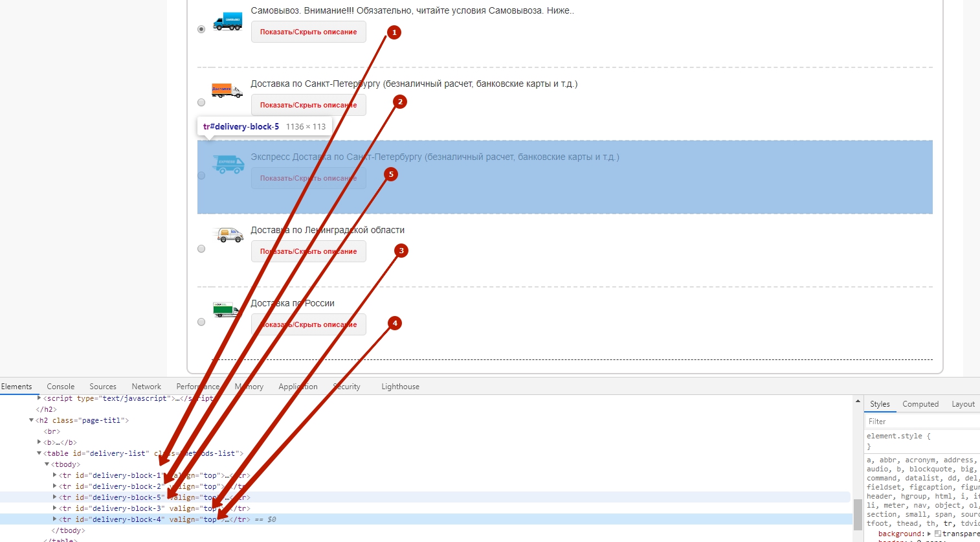Viewport: 980px width, 542px height.
Task: Collapse the table delivery-list node
Action: coord(39,453)
